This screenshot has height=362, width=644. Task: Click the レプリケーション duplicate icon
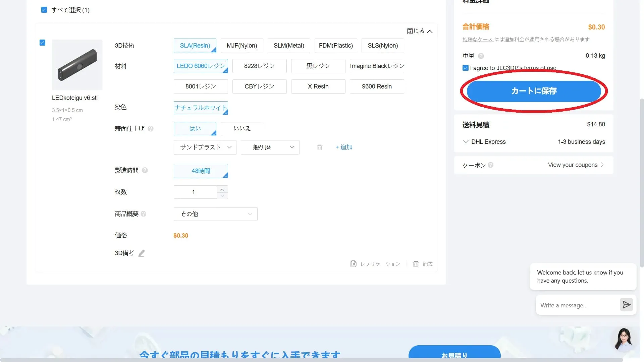(353, 264)
